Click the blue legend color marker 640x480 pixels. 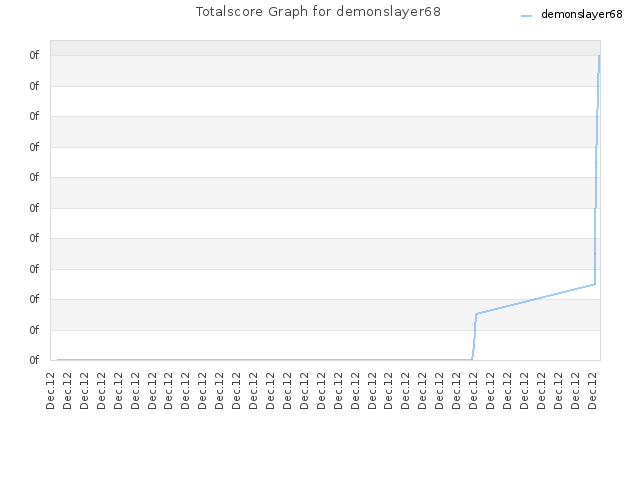527,16
